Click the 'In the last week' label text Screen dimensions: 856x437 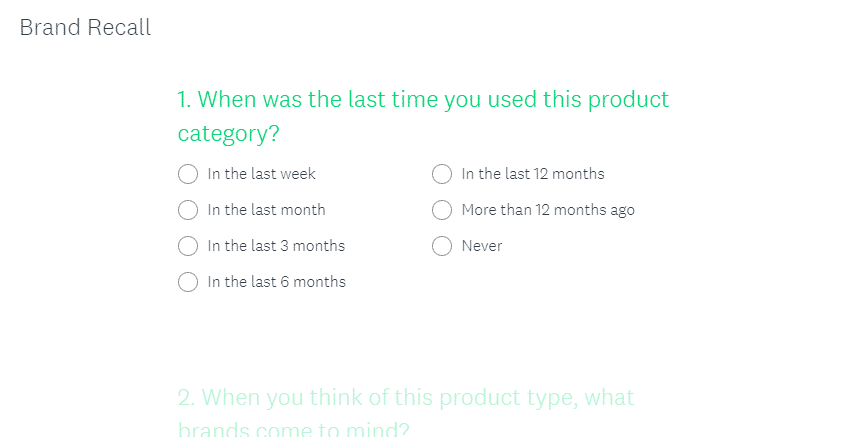click(261, 174)
